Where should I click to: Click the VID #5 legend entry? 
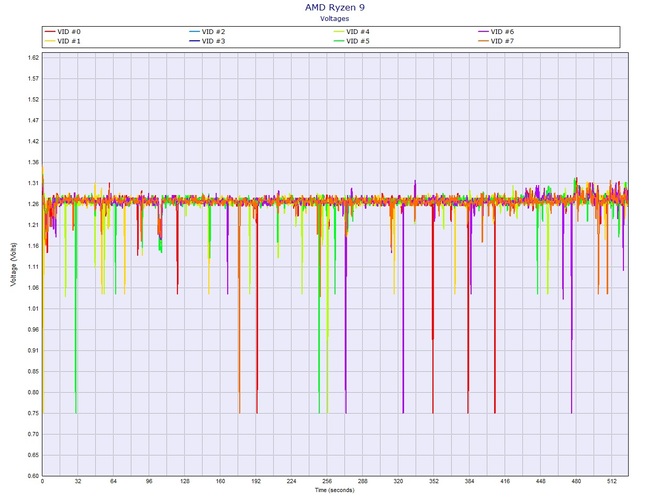point(352,41)
